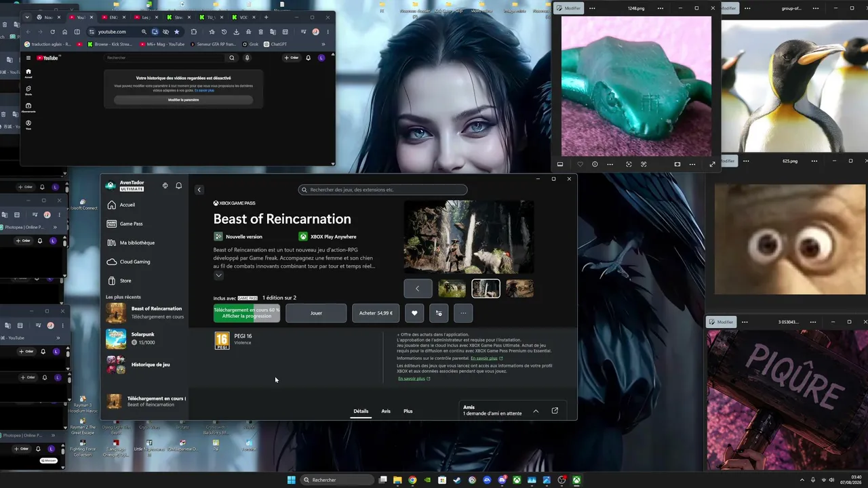Image resolution: width=868 pixels, height=488 pixels.
Task: Show previous screenshot in the Xbox gallery
Action: (x=418, y=289)
